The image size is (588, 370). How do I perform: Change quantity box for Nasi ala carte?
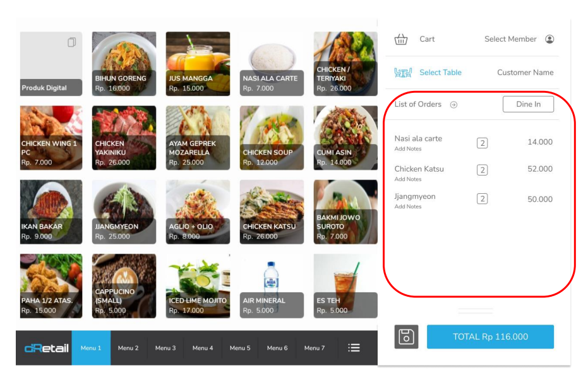483,143
